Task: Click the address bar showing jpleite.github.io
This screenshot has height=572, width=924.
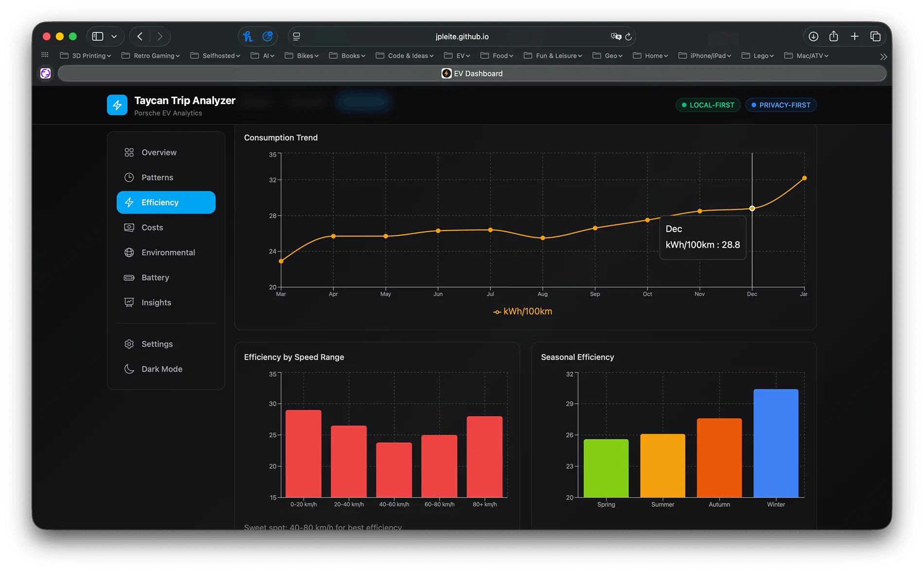Action: tap(462, 36)
